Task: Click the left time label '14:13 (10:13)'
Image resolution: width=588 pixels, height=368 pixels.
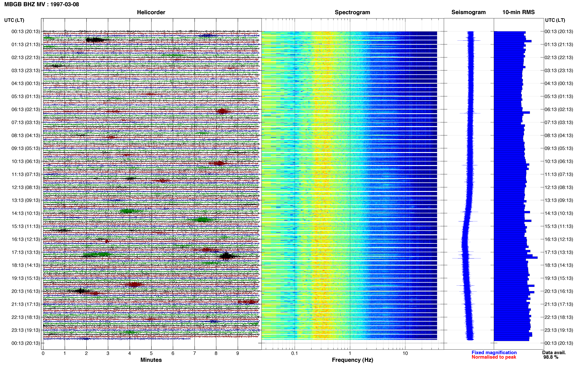Action: point(26,213)
